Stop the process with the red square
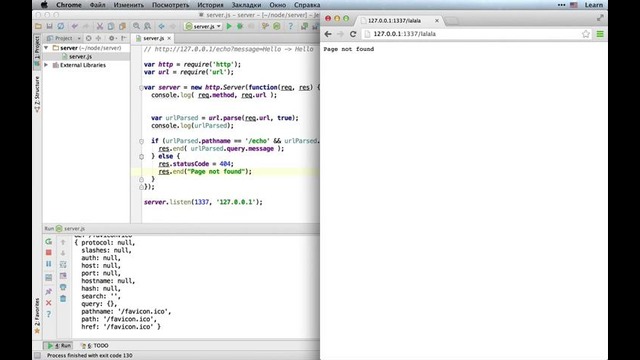Viewport: 640px width, 360px height. 49,253
